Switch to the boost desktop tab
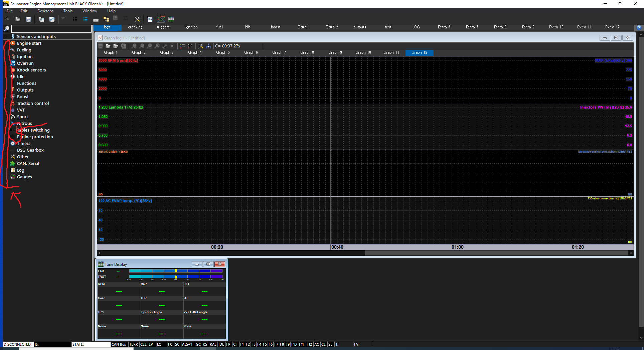This screenshot has width=644, height=350. (276, 27)
